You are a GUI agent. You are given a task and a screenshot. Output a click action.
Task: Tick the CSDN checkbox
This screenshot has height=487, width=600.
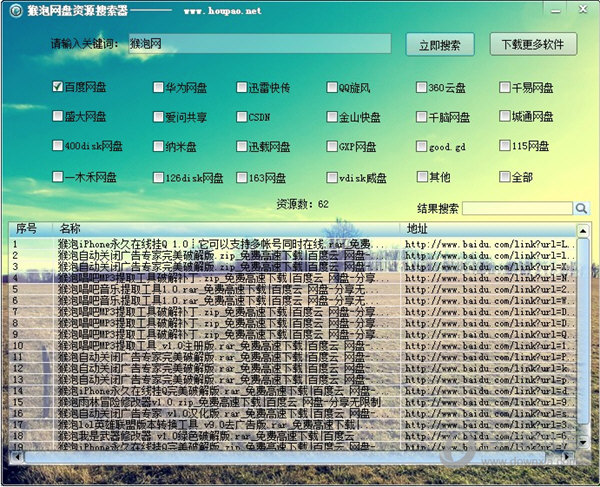[x=241, y=117]
